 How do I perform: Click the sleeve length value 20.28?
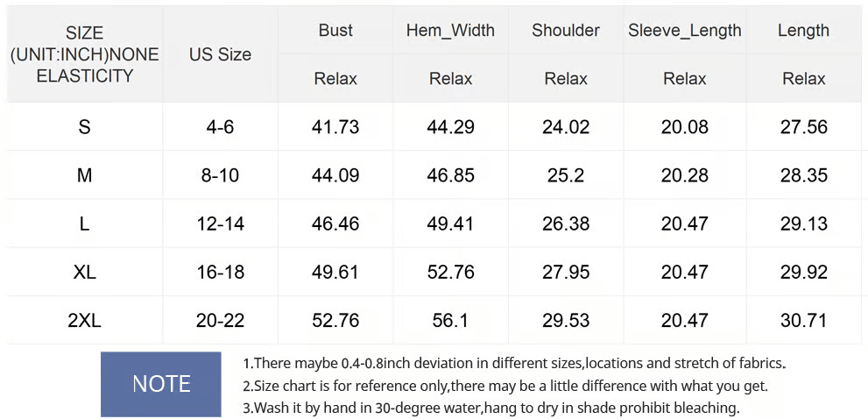pyautogui.click(x=684, y=175)
